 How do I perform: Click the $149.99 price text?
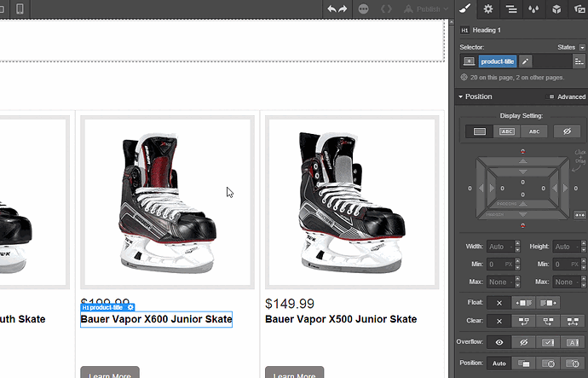click(x=290, y=304)
